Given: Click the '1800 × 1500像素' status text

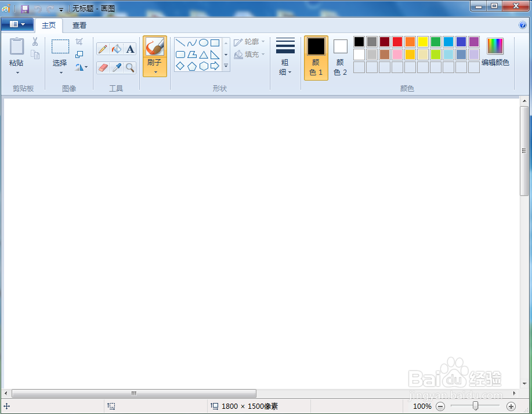Looking at the screenshot, I should tap(249, 406).
